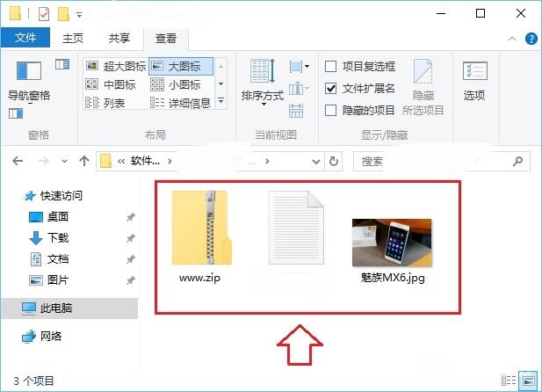This screenshot has height=392, width=542.
Task: Open the 文件 menu tab
Action: pyautogui.click(x=25, y=38)
